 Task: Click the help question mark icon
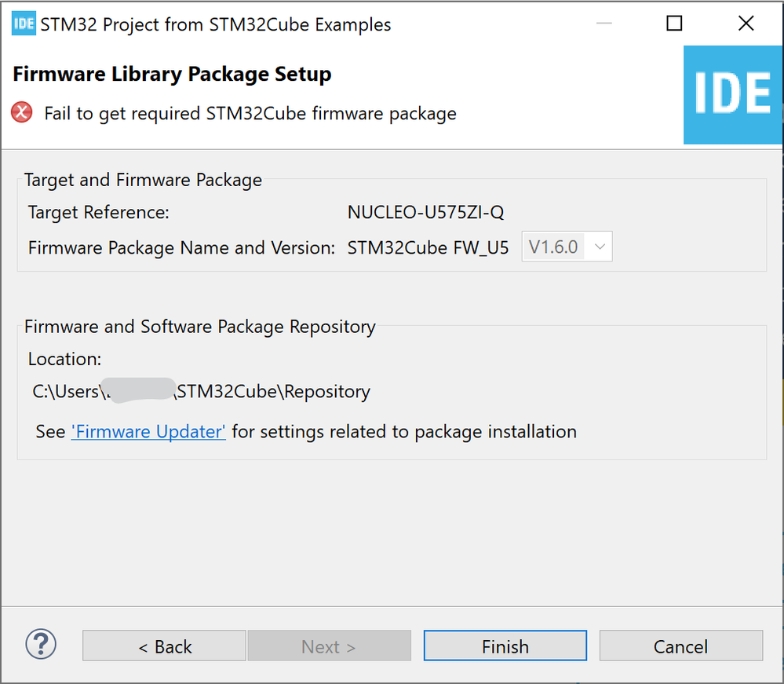coord(41,645)
